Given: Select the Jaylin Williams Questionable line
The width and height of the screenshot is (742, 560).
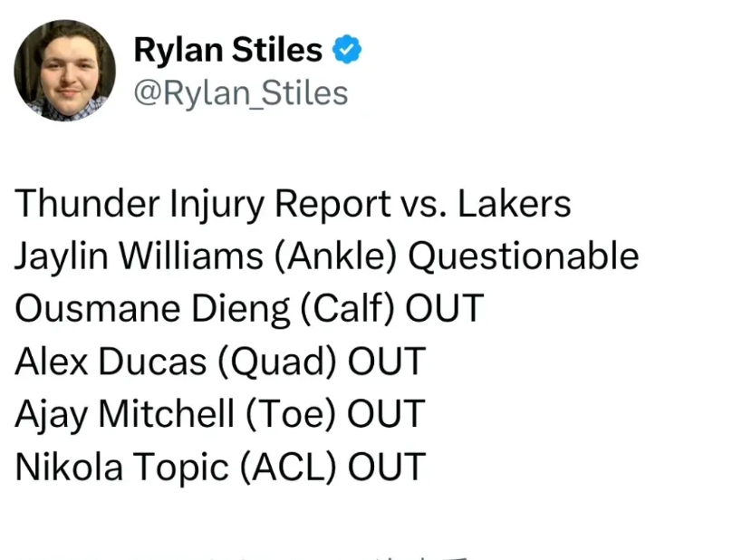Looking at the screenshot, I should pyautogui.click(x=327, y=256).
